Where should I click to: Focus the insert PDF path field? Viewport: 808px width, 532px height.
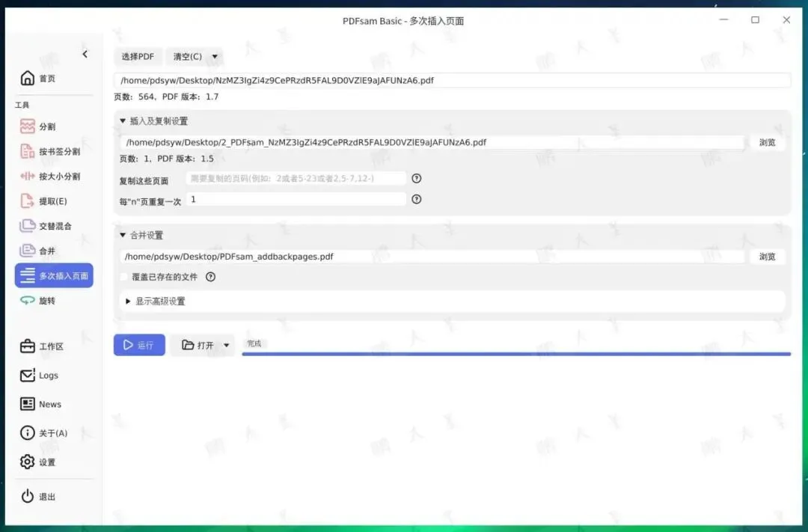432,142
